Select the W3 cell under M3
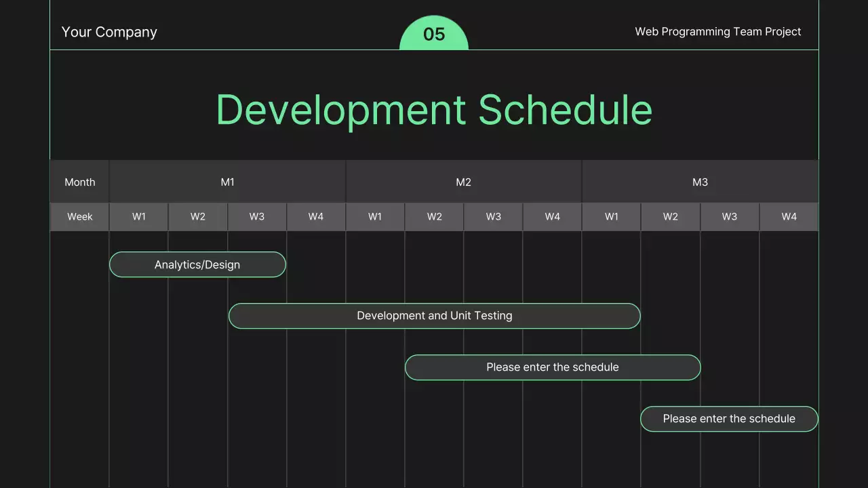The image size is (868, 488). point(730,217)
